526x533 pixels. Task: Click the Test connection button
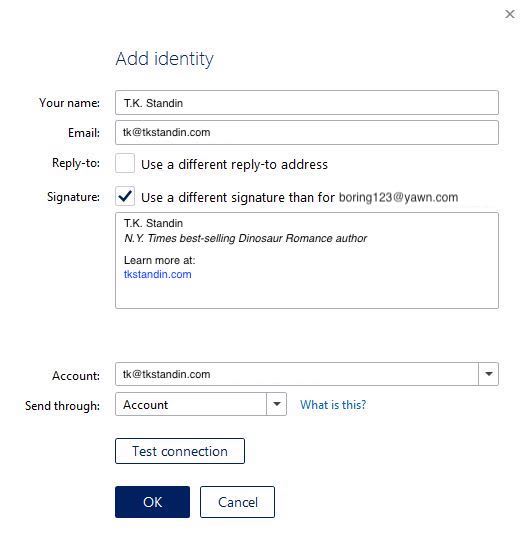(180, 451)
